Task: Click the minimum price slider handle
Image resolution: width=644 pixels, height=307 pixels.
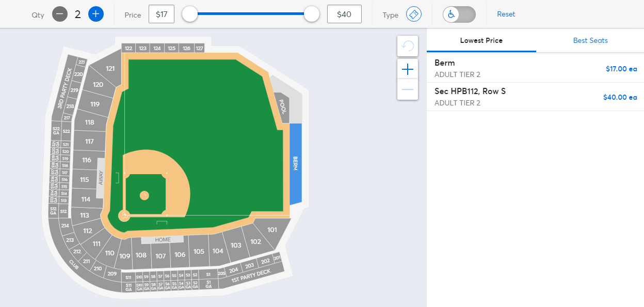Action: click(x=190, y=14)
